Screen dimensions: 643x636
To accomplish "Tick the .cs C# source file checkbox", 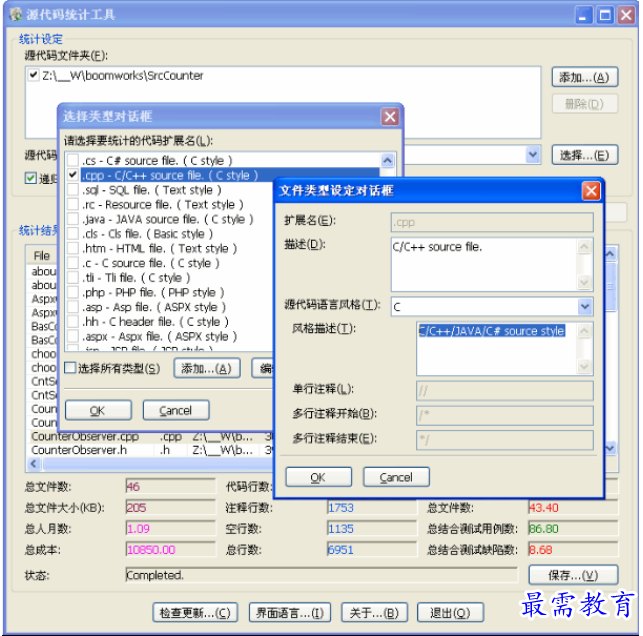I will [x=73, y=160].
